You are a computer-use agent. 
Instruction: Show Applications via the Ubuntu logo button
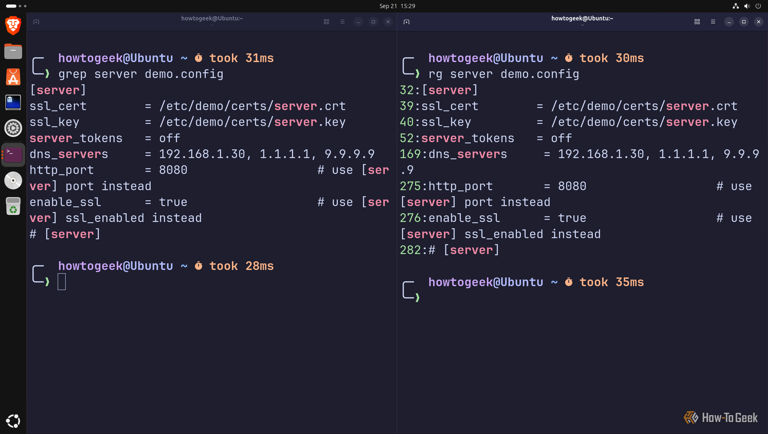click(x=13, y=421)
